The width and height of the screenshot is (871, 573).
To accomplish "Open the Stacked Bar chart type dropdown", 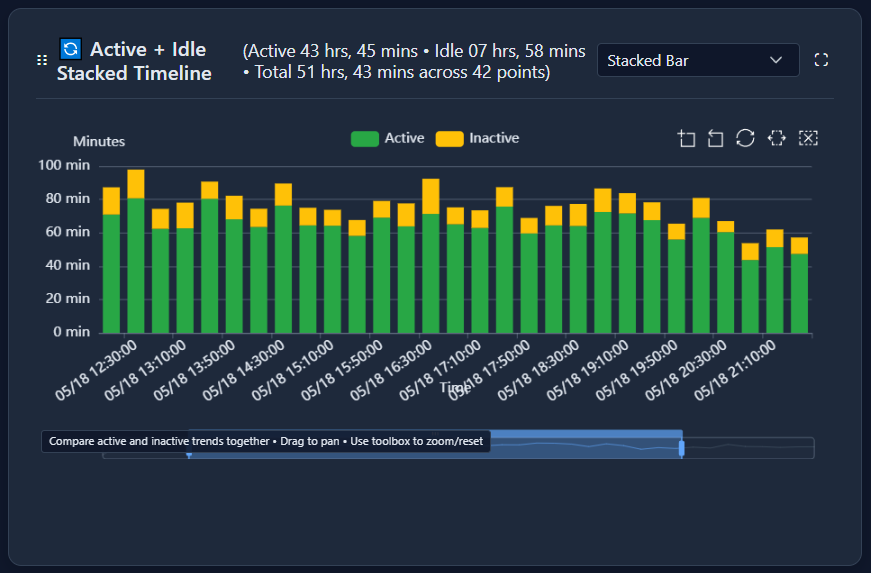I will pyautogui.click(x=698, y=60).
